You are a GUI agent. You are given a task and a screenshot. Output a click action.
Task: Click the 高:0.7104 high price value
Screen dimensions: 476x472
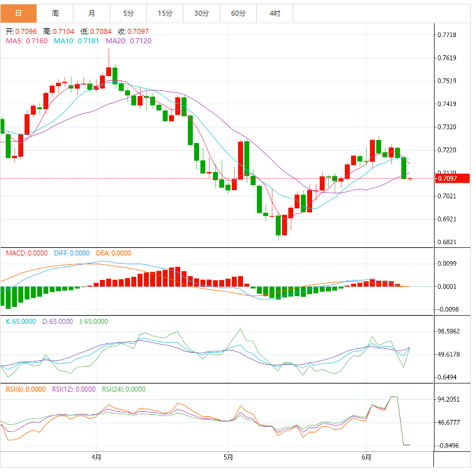tap(58, 31)
